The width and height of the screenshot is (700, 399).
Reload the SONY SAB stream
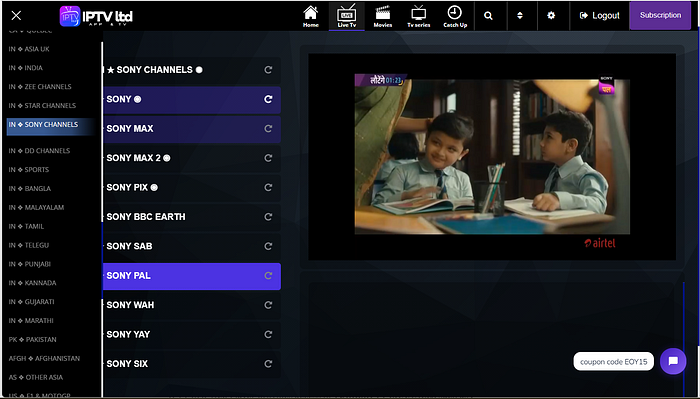(x=268, y=246)
